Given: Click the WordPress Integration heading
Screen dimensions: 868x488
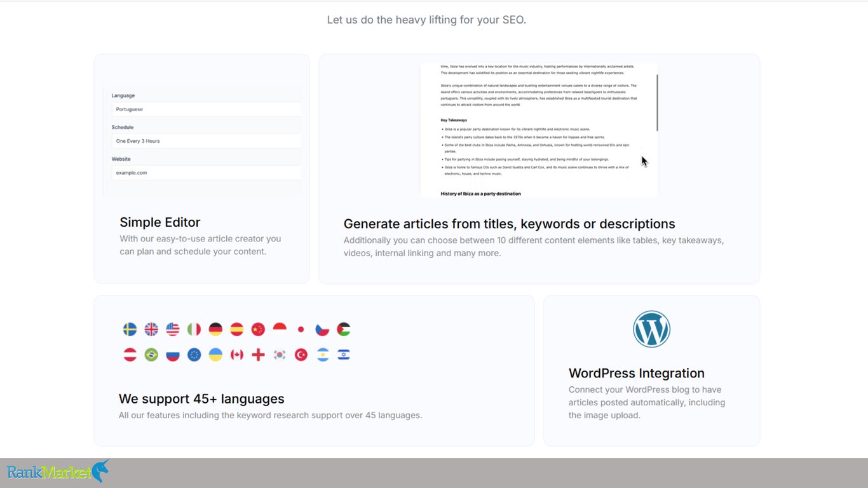Looking at the screenshot, I should point(637,373).
